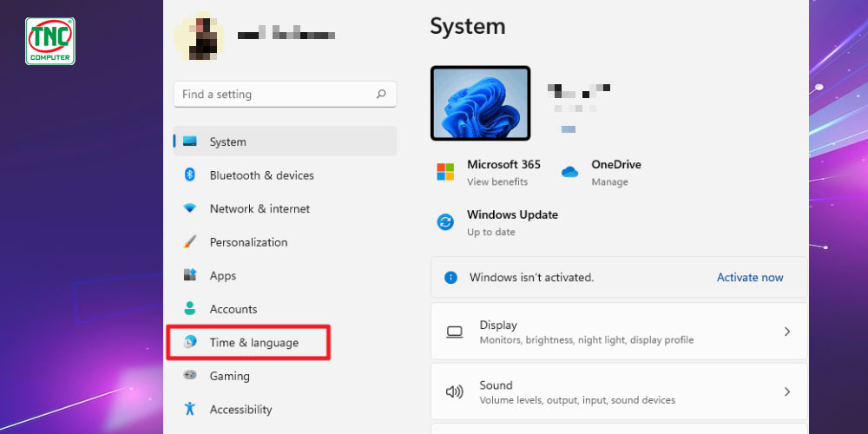Click the Sound speaker icon
868x434 pixels.
click(455, 392)
